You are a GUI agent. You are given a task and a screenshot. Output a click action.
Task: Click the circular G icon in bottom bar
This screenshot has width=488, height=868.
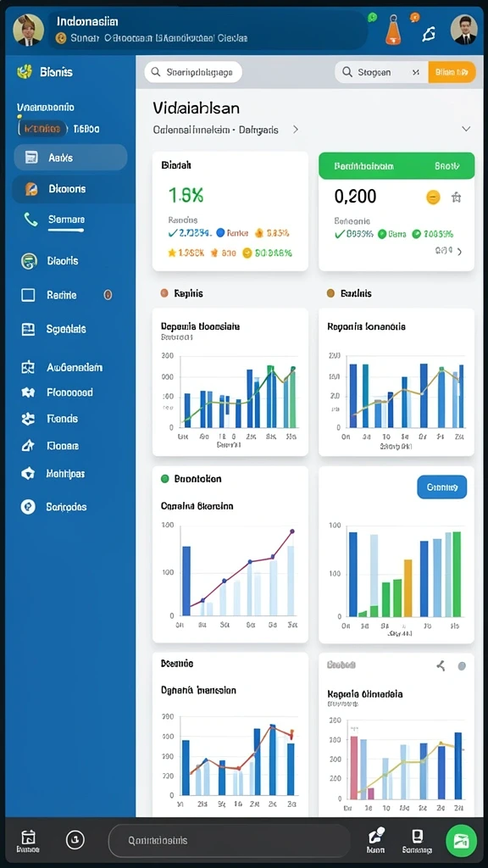coord(75,840)
